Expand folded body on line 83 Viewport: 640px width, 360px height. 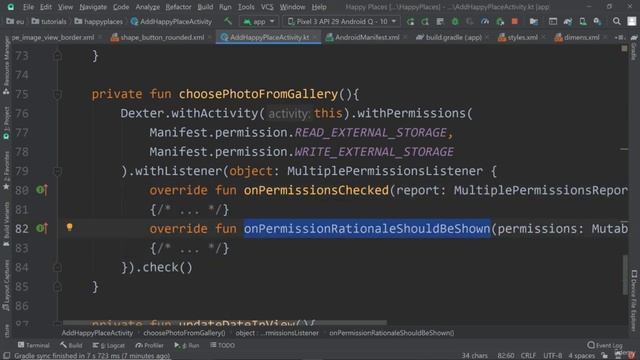[189, 248]
